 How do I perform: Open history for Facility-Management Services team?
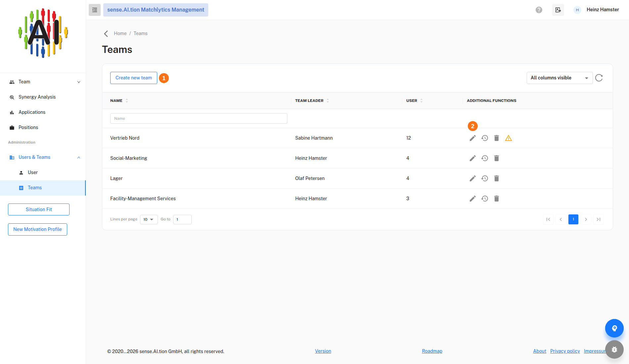485,199
